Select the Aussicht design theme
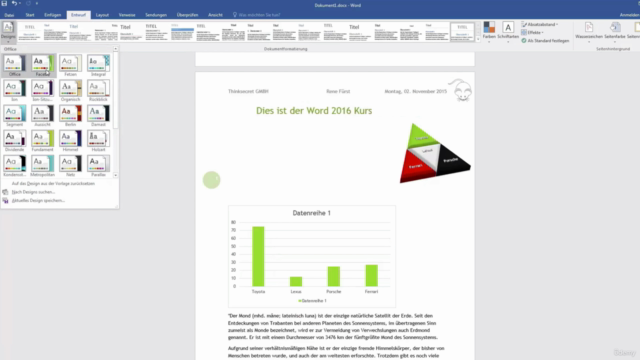The width and height of the screenshot is (640, 360). (x=42, y=116)
